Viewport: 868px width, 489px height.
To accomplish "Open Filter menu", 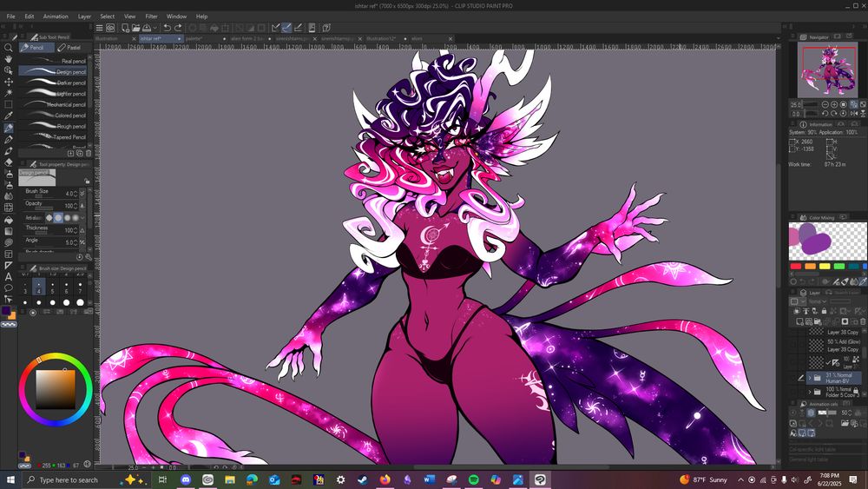I will [151, 16].
